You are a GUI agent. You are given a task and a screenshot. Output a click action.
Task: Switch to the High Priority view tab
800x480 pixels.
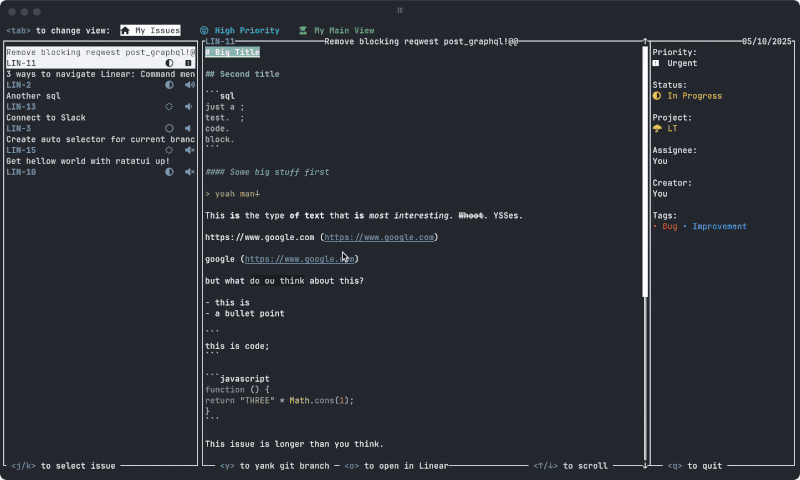(240, 31)
